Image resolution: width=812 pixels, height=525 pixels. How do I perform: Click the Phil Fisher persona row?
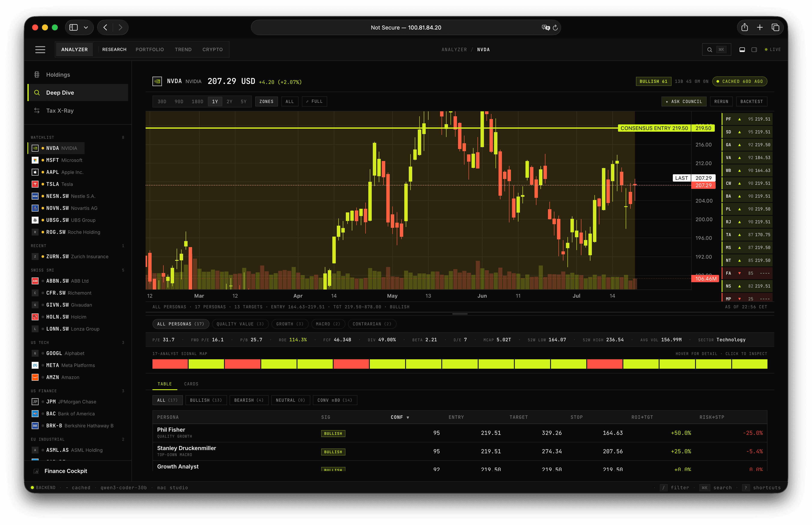(460, 433)
